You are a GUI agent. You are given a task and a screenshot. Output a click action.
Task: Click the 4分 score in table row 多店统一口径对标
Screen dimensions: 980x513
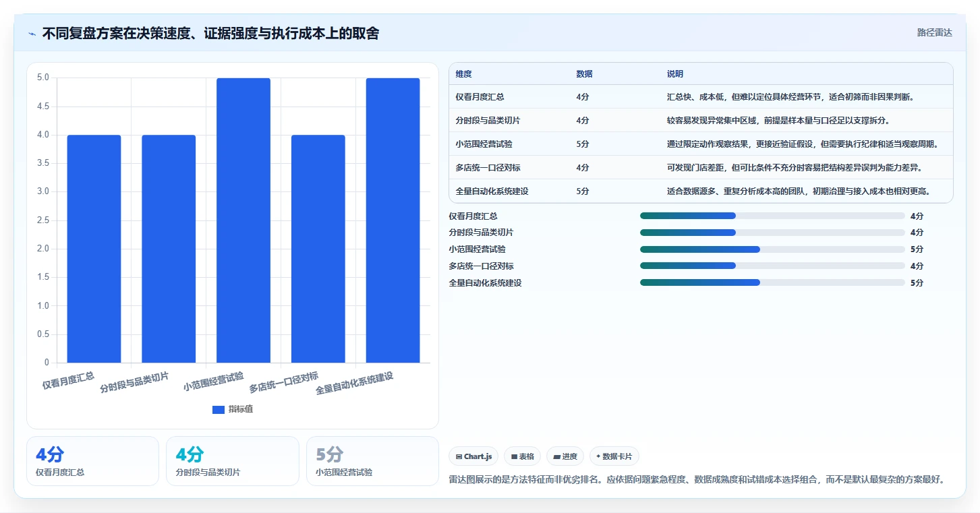coord(583,168)
